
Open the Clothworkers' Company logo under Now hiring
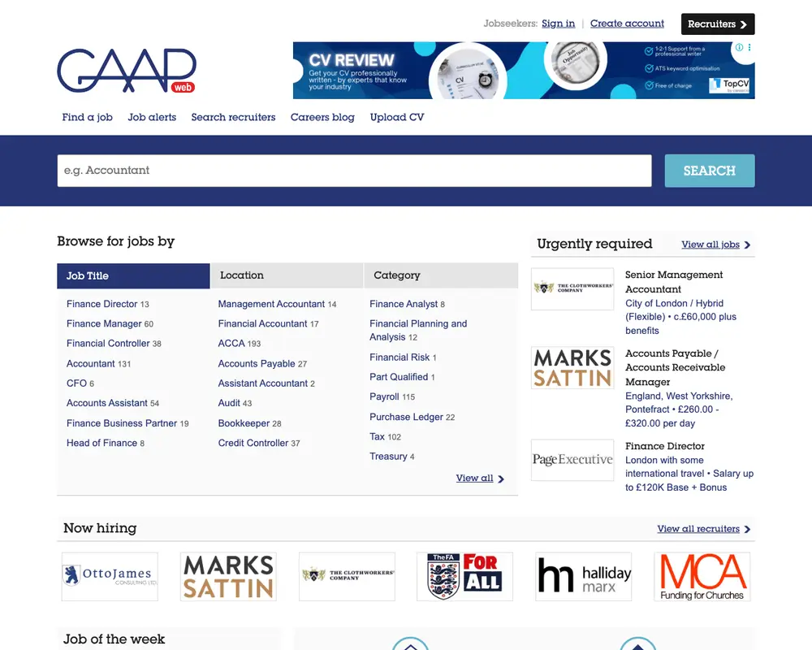pos(347,576)
